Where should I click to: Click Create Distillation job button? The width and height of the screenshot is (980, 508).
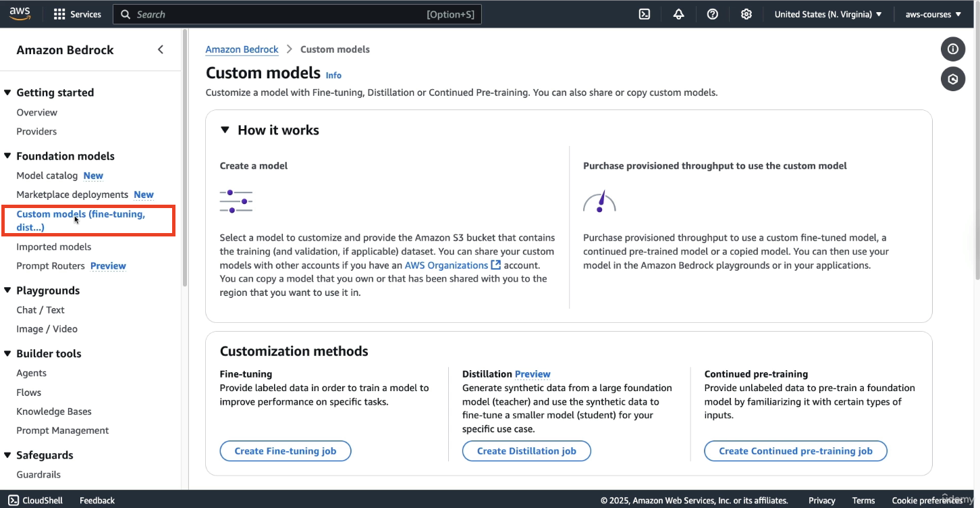(526, 451)
